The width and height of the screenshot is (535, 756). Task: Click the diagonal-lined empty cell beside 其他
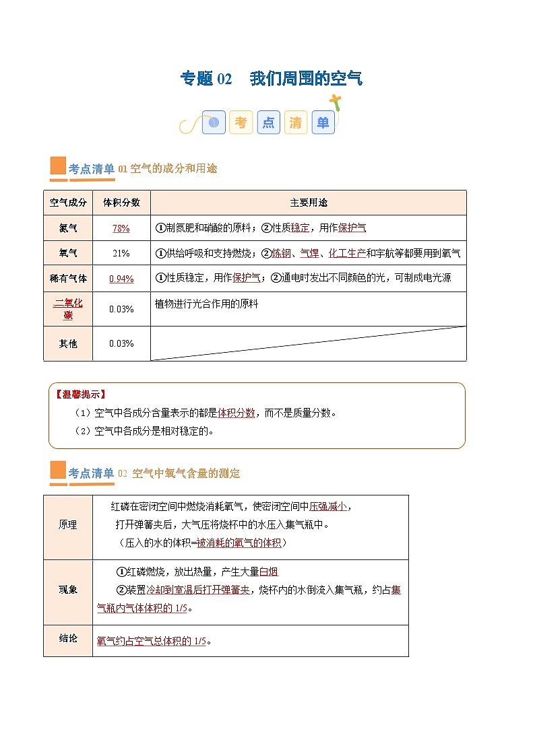coord(308,343)
